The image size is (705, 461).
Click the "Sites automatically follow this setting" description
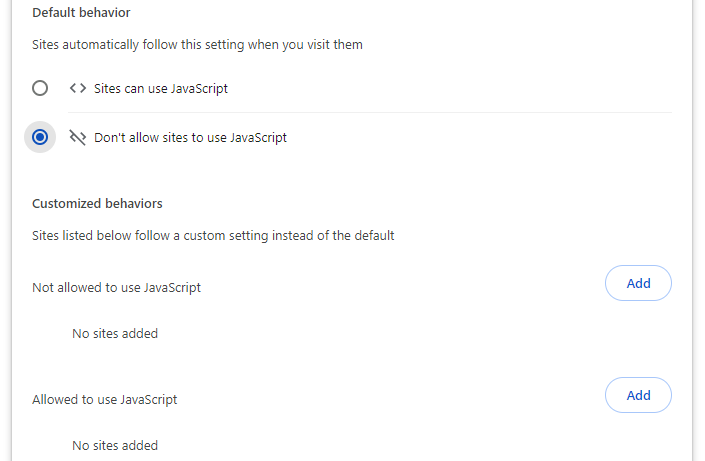coord(197,44)
